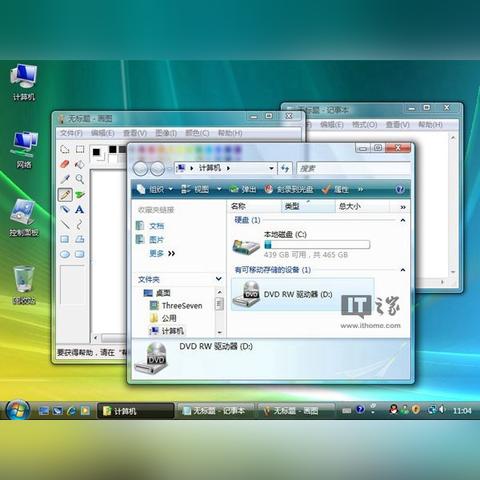Click the QQ penguin tray icon
This screenshot has height=480, width=480.
coord(393,410)
